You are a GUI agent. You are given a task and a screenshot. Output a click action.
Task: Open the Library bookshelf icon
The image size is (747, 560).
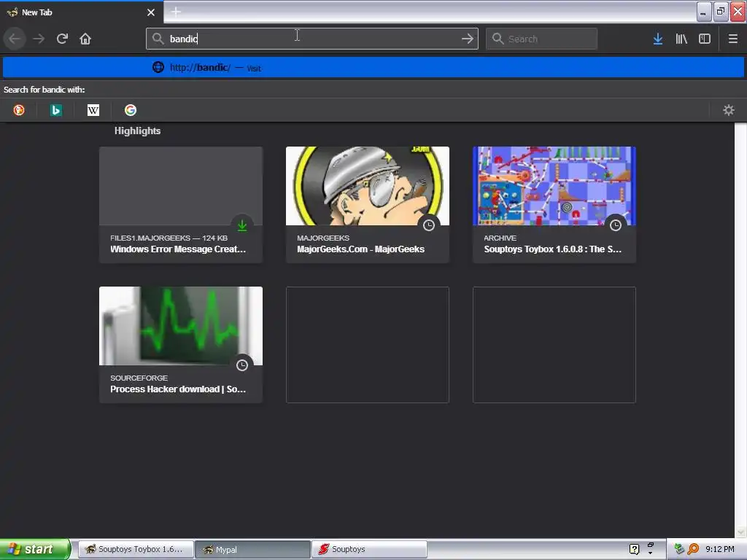tap(681, 39)
